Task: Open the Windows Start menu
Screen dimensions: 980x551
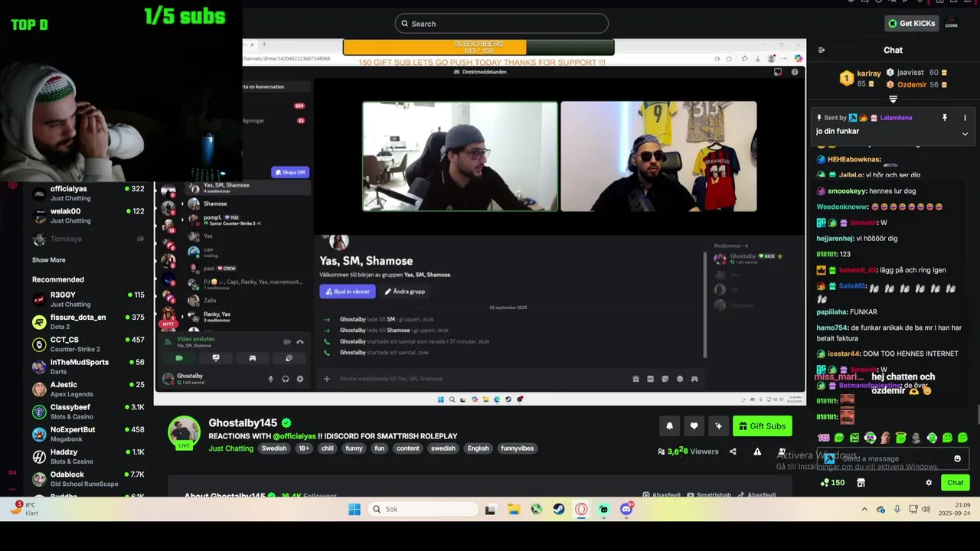Action: click(x=354, y=510)
